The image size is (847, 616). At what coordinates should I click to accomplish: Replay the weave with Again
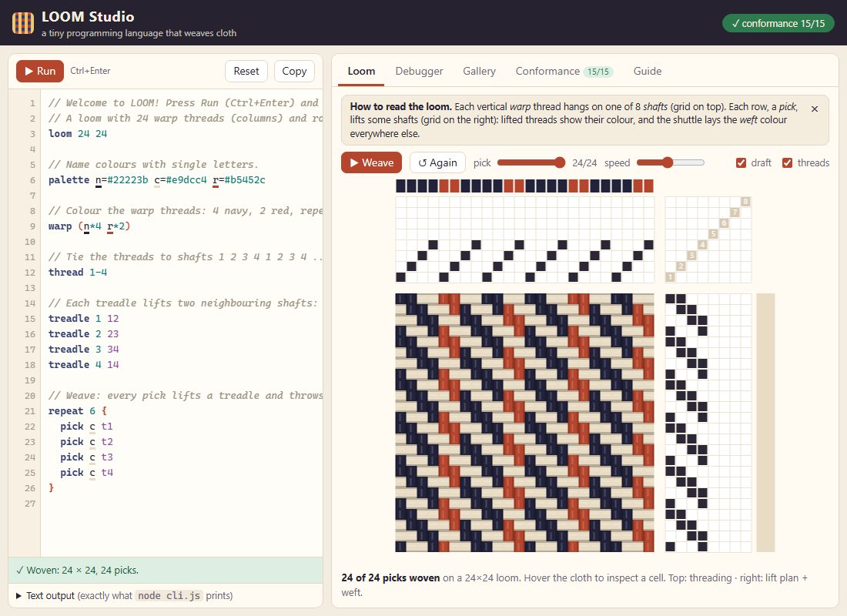click(437, 162)
